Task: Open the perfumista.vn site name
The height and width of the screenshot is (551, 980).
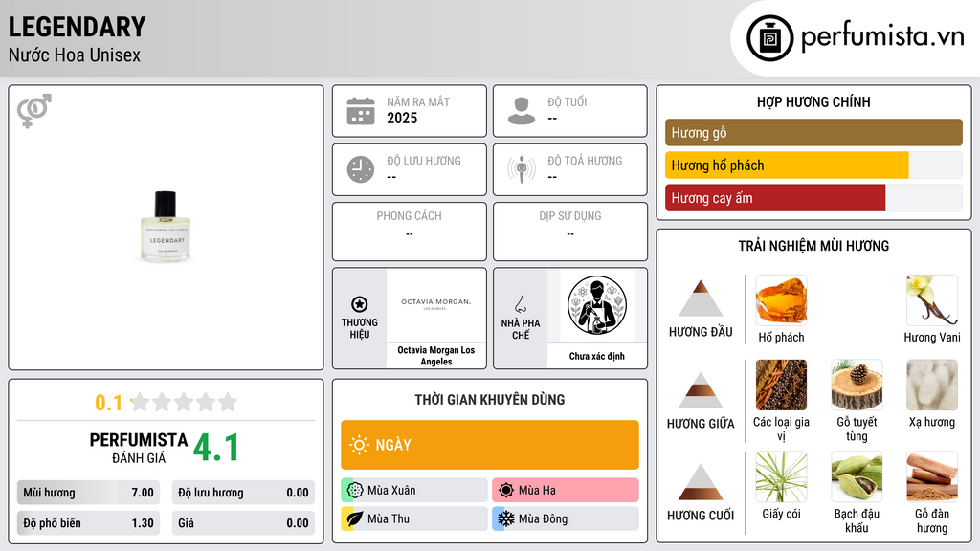Action: click(x=882, y=36)
